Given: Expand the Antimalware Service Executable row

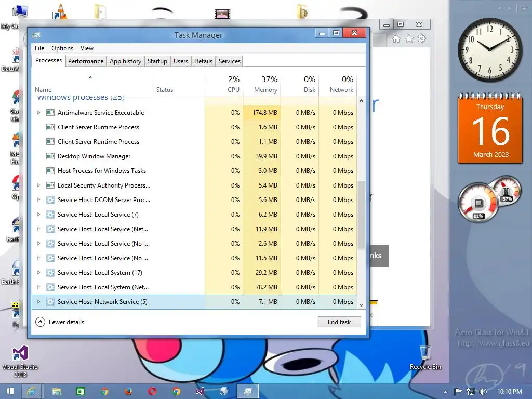Looking at the screenshot, I should [38, 113].
